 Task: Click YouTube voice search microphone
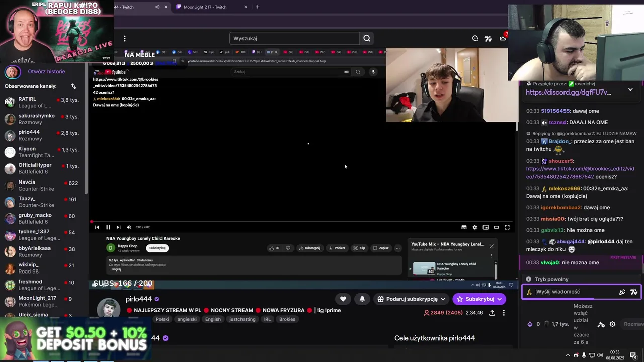(373, 72)
